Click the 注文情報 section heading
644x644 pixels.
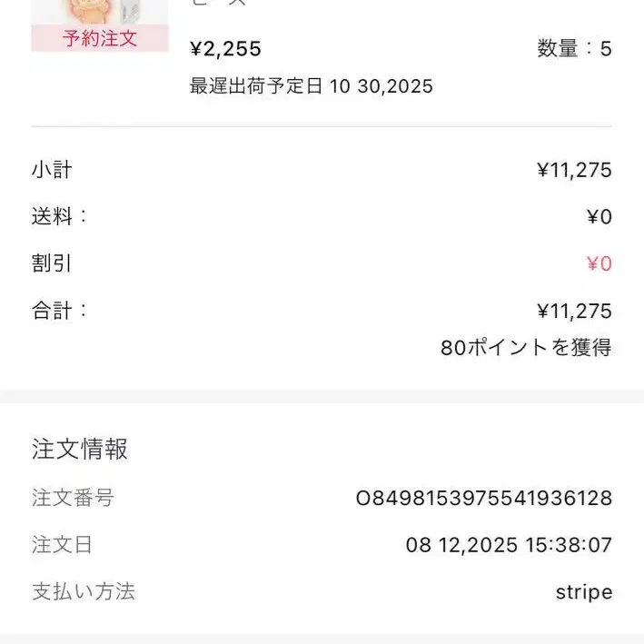80,449
